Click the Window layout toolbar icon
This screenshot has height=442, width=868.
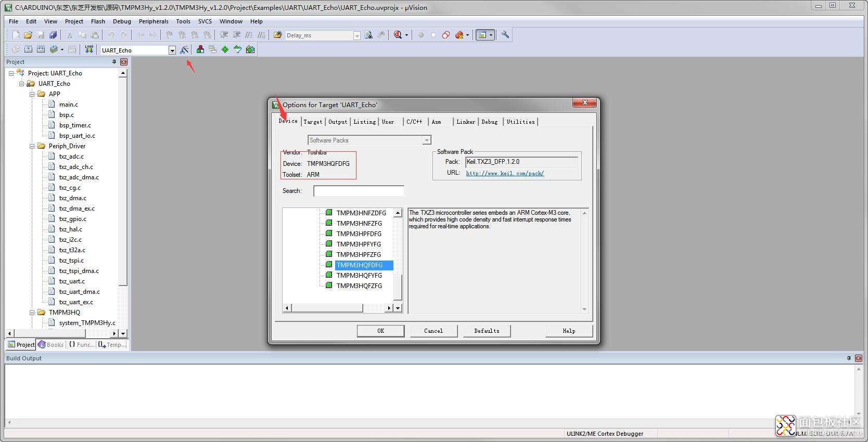point(482,35)
